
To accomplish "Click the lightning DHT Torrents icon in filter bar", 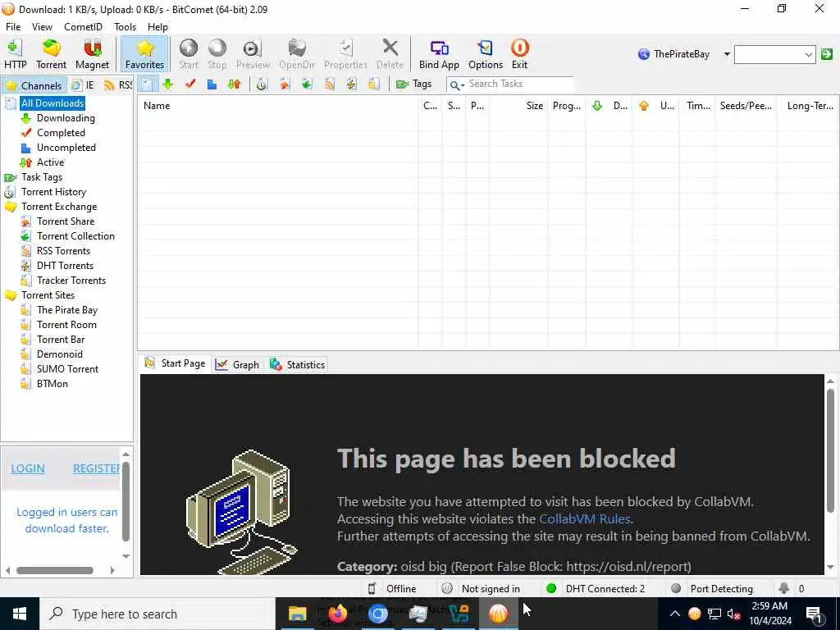I will click(351, 84).
